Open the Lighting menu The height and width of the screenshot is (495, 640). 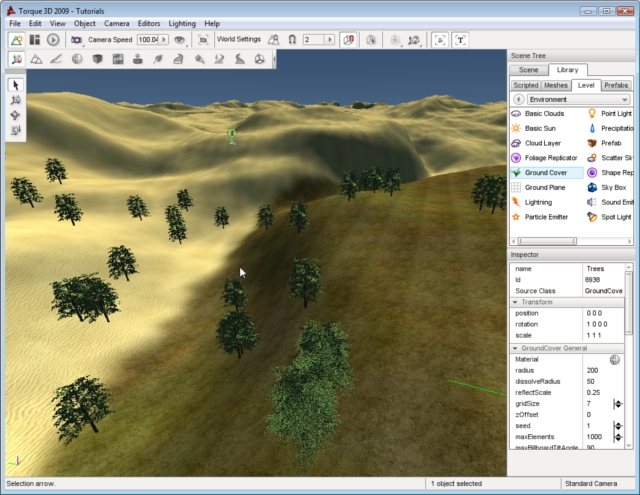coord(181,22)
